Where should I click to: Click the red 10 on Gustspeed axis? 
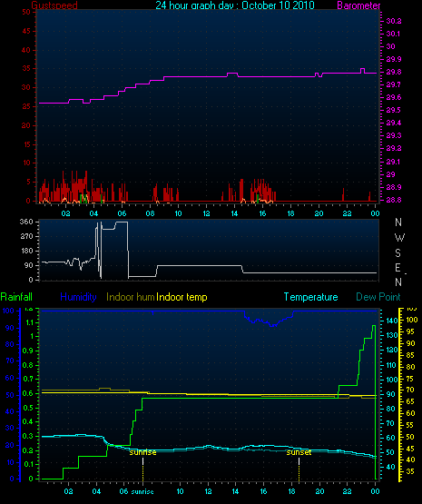26,163
